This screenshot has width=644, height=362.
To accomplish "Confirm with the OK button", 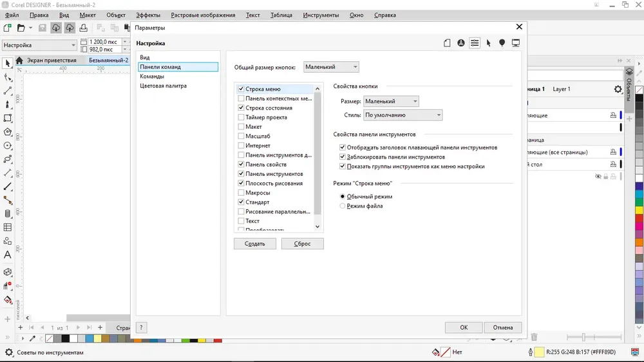I will pyautogui.click(x=464, y=327).
